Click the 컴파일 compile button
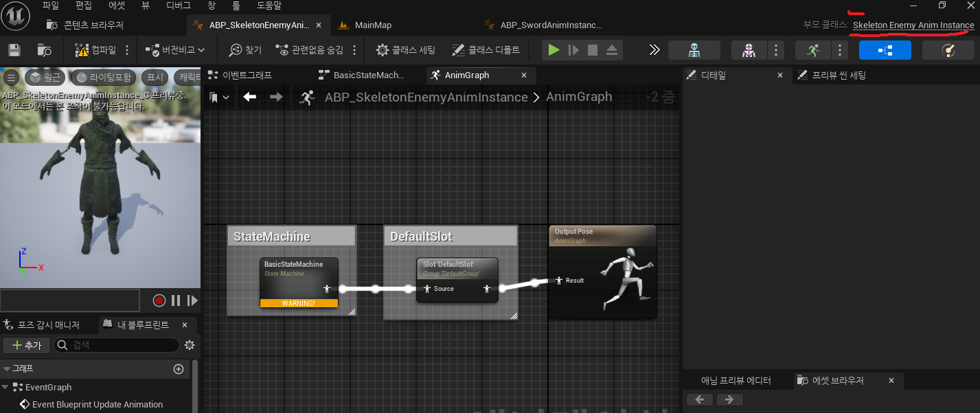 point(96,50)
